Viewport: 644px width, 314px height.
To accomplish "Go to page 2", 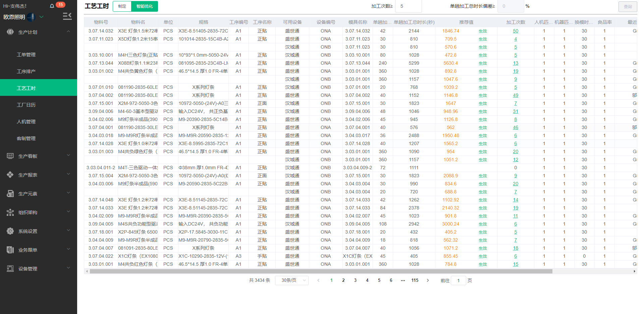I will 343,280.
